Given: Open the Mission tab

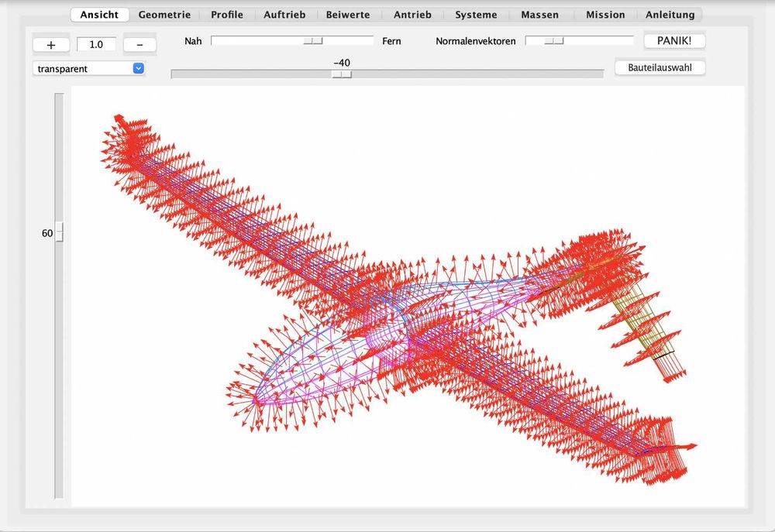Looking at the screenshot, I should (x=605, y=15).
